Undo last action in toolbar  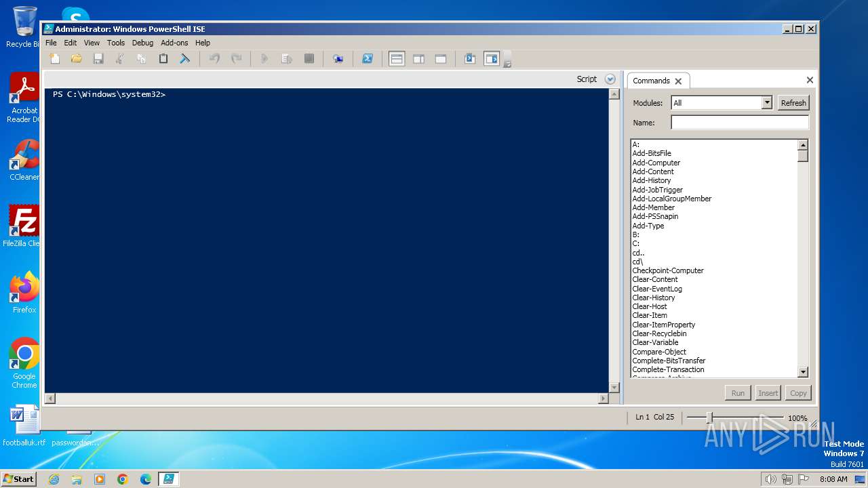214,59
